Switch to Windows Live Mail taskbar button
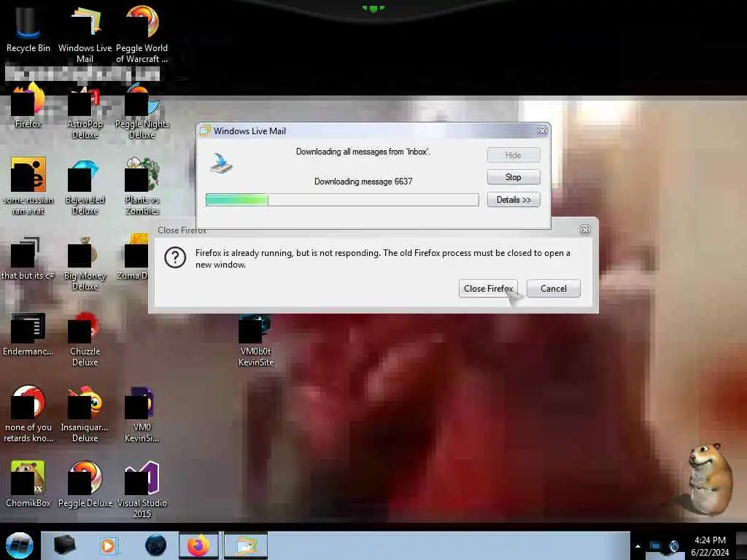Screen dimensions: 747x560 click(x=245, y=545)
